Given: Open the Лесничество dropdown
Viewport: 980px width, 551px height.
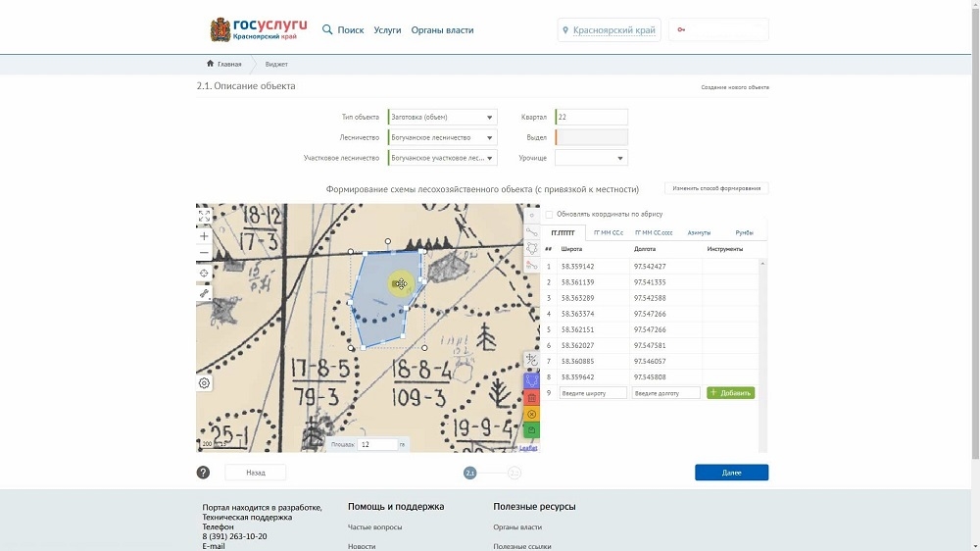Looking at the screenshot, I should point(443,137).
